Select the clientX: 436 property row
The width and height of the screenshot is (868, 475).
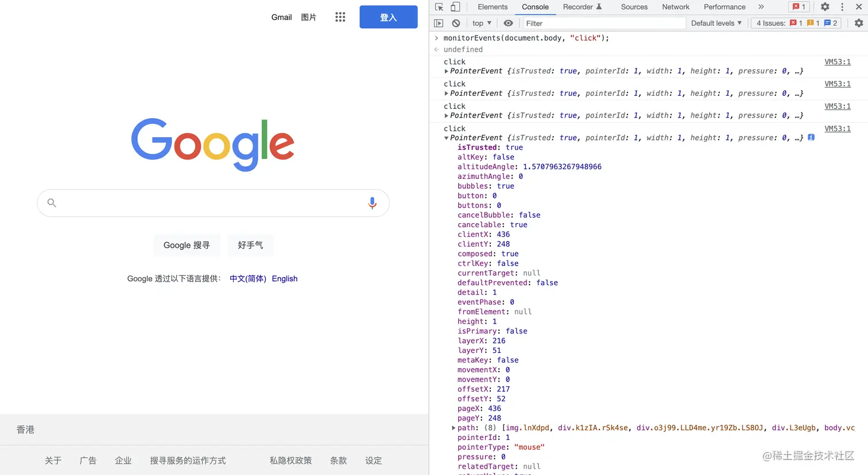click(x=483, y=234)
